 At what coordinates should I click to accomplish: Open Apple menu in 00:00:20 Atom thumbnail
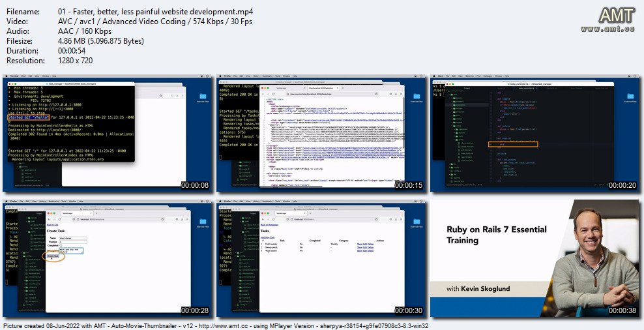433,76
